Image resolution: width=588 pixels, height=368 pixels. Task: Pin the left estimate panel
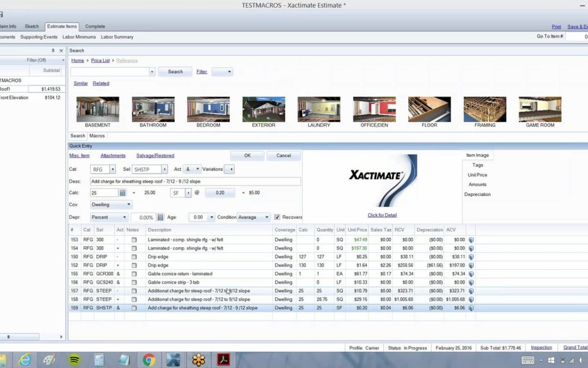53,50
